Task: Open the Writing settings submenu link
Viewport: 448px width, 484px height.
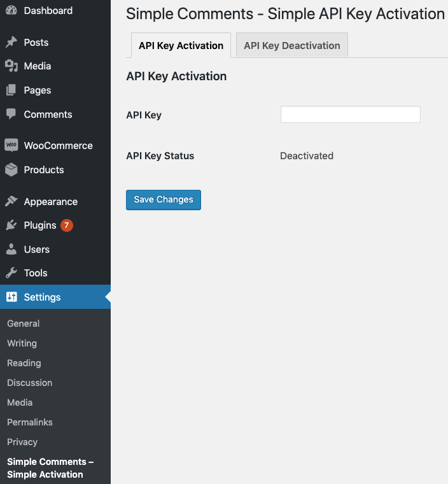Action: coord(22,343)
